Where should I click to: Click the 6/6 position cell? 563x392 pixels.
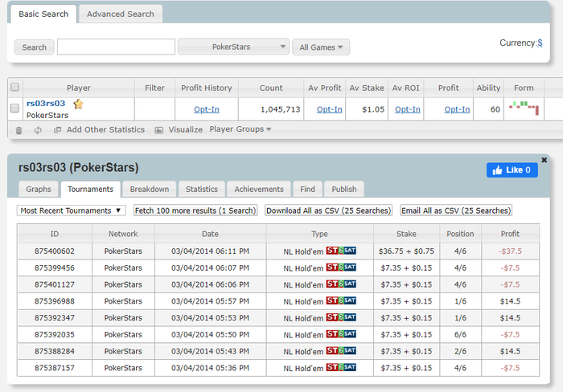(x=460, y=335)
